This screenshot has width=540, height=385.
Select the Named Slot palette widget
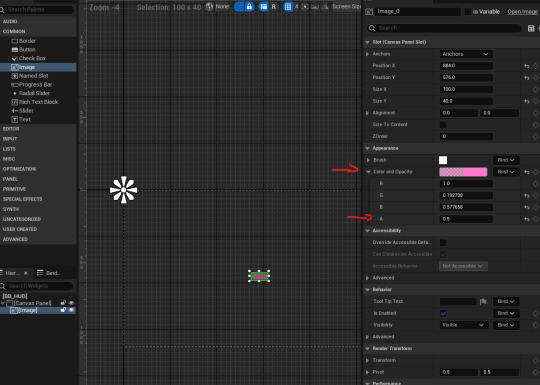pos(30,76)
